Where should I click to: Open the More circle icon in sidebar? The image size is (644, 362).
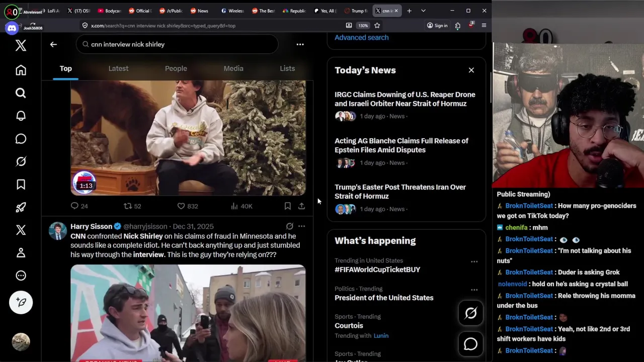(21, 276)
